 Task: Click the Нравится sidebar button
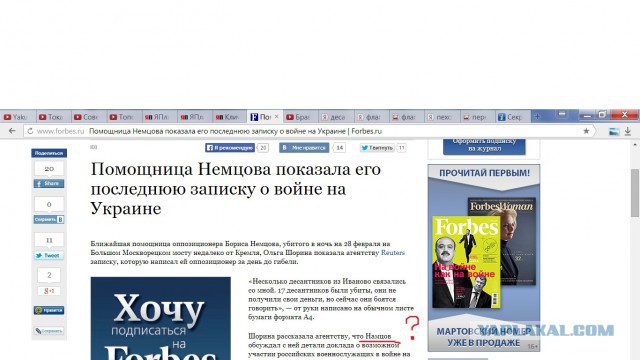(49, 310)
